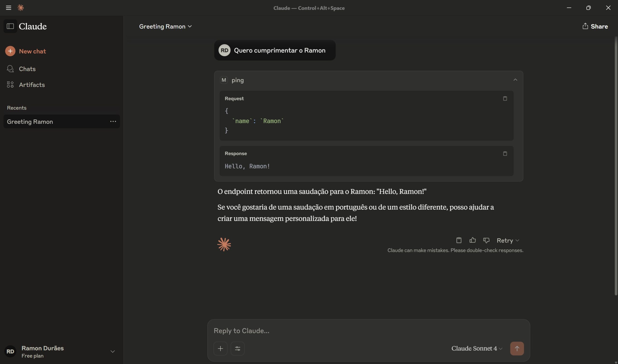Copy the Request JSON block
The width and height of the screenshot is (618, 364).
point(505,98)
